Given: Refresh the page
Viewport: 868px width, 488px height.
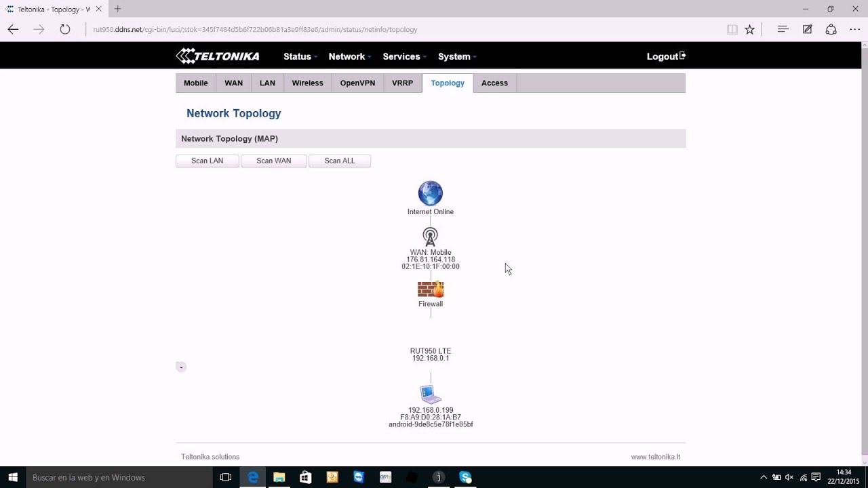Looking at the screenshot, I should point(65,29).
